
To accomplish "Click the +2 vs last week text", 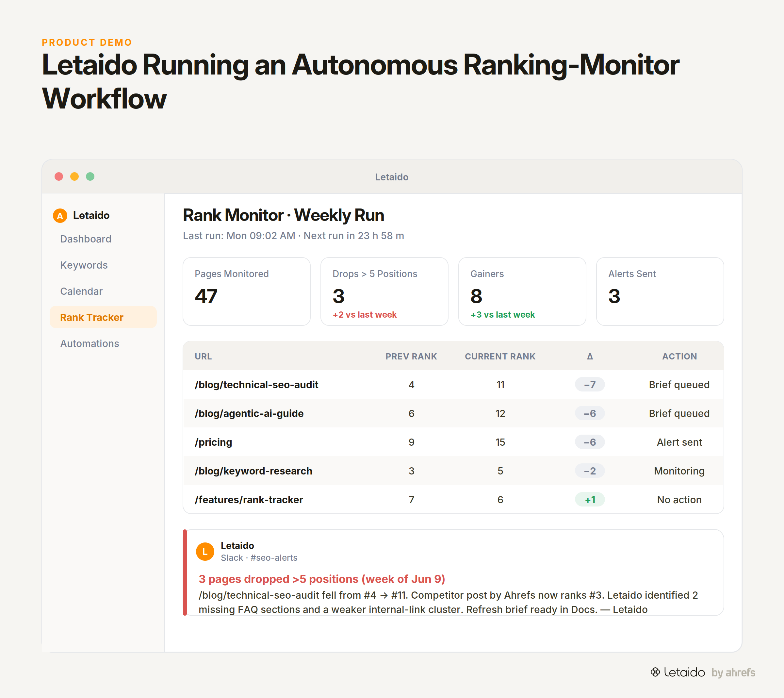I will tap(364, 315).
